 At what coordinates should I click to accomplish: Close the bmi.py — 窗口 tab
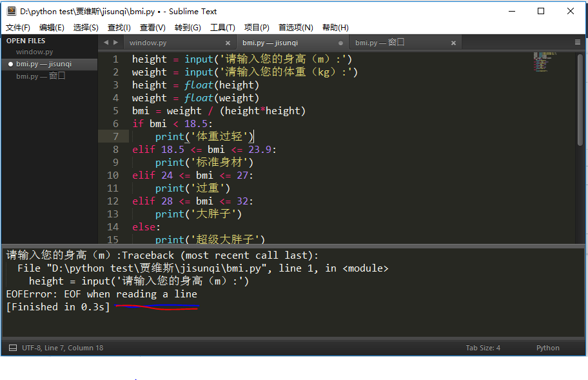tap(453, 43)
